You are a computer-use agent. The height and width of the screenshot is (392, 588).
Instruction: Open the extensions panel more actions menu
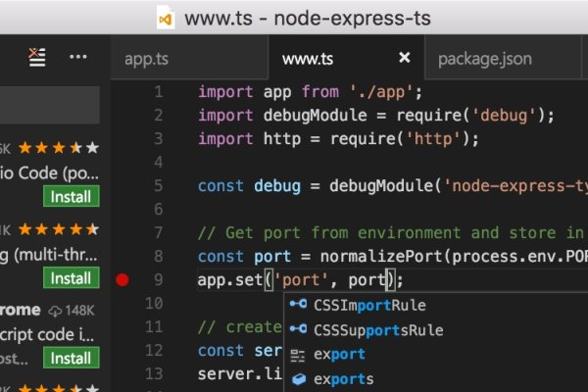[78, 57]
